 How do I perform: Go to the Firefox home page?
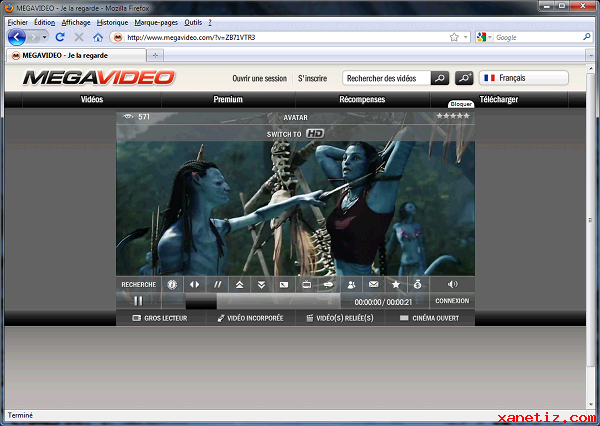pyautogui.click(x=98, y=37)
